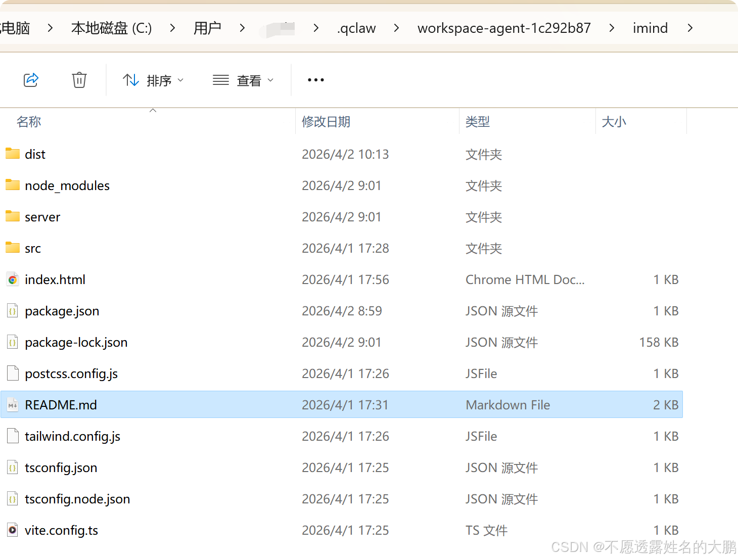
Task: Select the README.md file name
Action: [x=61, y=405]
